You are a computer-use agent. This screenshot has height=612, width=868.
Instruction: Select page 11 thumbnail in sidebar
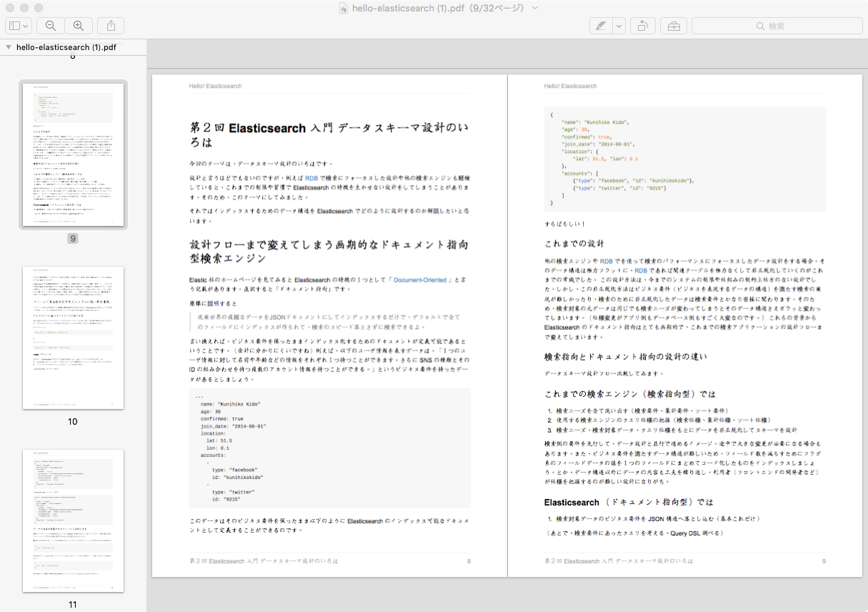[73, 520]
